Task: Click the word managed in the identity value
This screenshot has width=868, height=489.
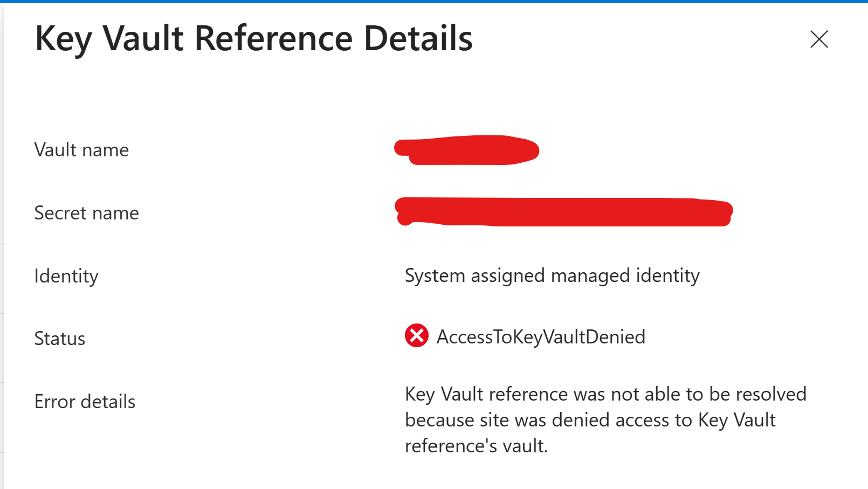Action: 590,276
